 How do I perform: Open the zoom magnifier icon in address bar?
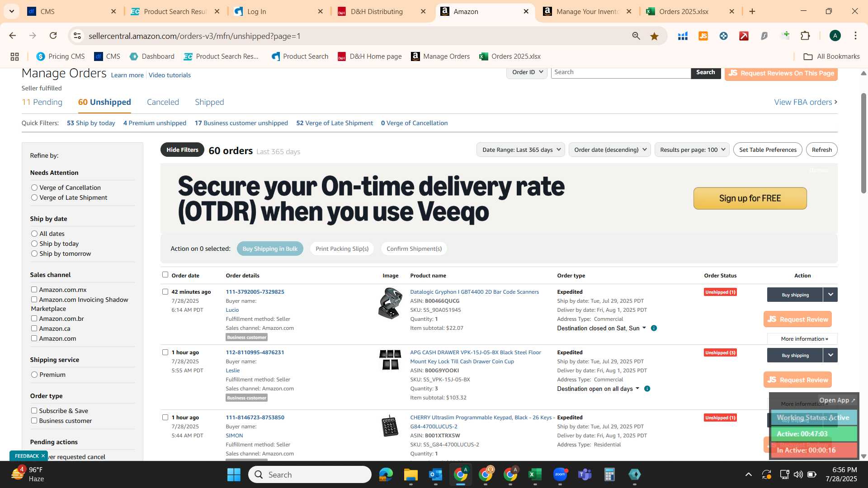coord(636,36)
